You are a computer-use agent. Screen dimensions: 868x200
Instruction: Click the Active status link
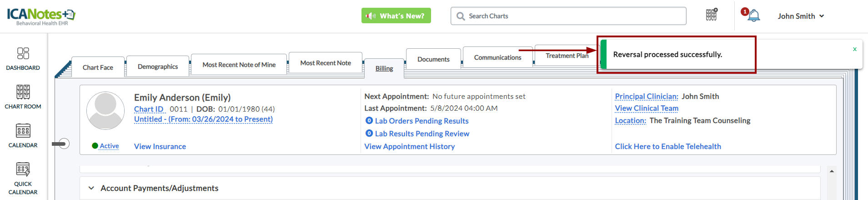point(109,146)
